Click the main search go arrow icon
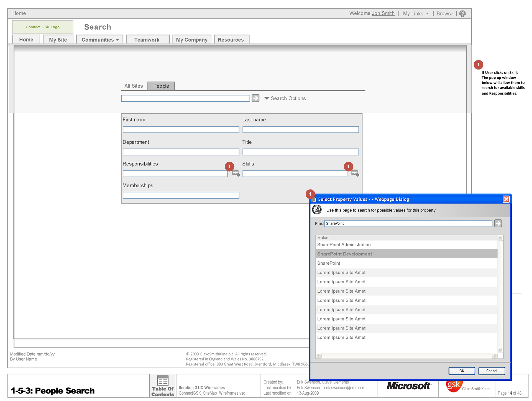The height and width of the screenshot is (401, 532). point(255,98)
